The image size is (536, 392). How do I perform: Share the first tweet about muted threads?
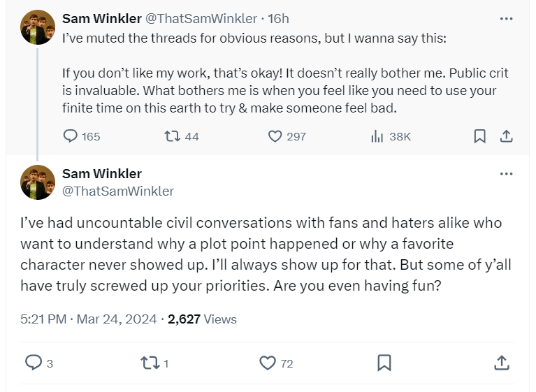pos(507,136)
